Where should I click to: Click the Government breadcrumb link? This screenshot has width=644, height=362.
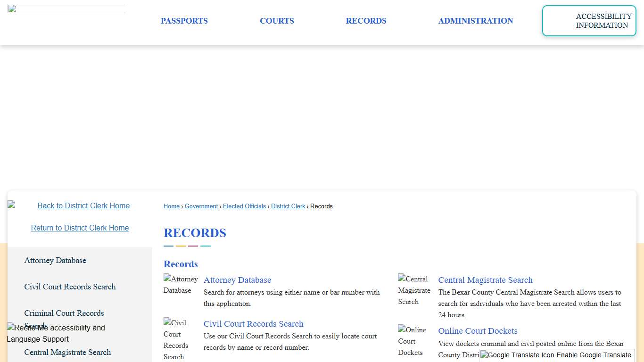tap(201, 206)
